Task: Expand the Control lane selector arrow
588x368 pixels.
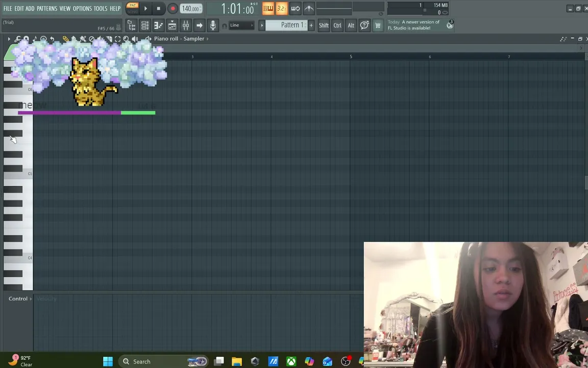Action: (x=31, y=299)
